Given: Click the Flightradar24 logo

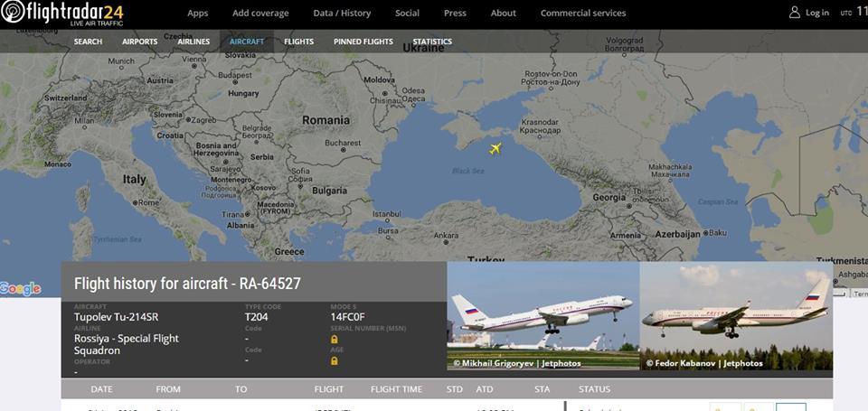Looking at the screenshot, I should click(x=62, y=14).
